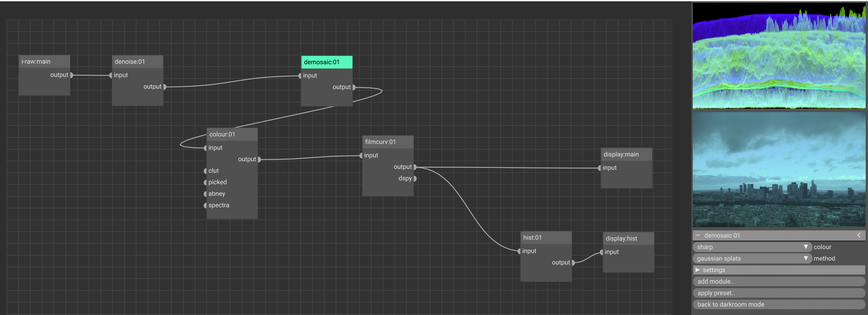Click the colour:01 abney connector
The height and width of the screenshot is (315, 868).
[205, 194]
